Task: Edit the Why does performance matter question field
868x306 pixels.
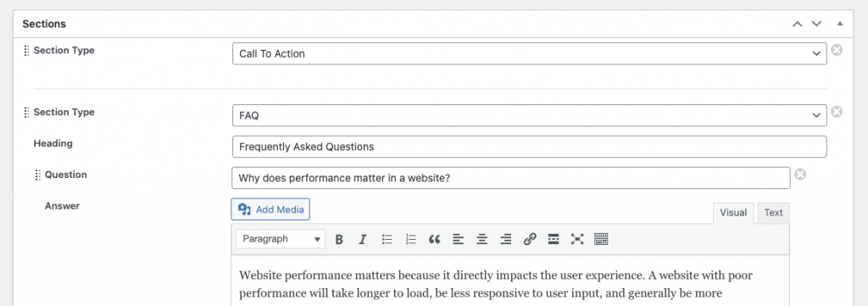Action: pos(511,178)
